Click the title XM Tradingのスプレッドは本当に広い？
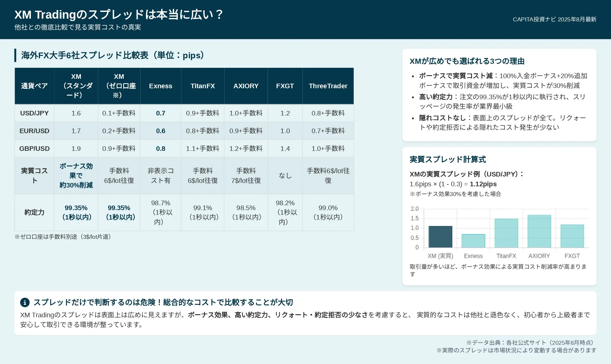611x364 pixels. point(119,15)
